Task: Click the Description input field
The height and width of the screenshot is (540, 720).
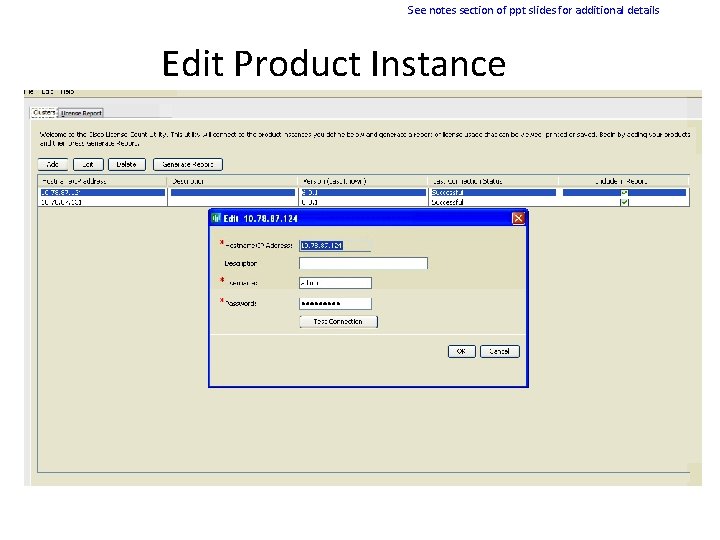Action: pyautogui.click(x=363, y=263)
